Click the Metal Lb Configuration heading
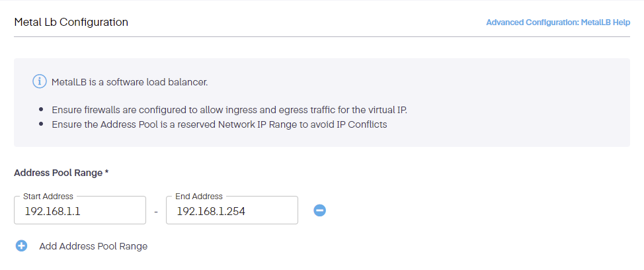Viewport: 644px width, 270px height. coord(71,22)
